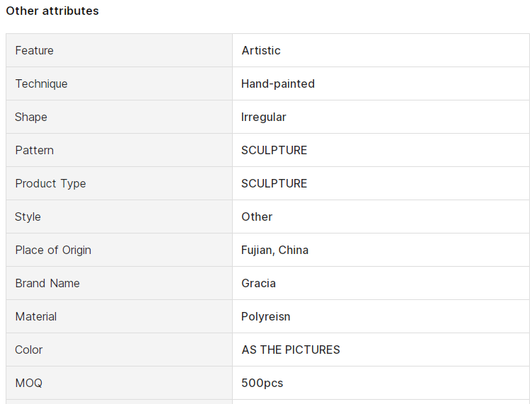532x404 pixels.
Task: Select the Style attribute label
Action: point(28,217)
